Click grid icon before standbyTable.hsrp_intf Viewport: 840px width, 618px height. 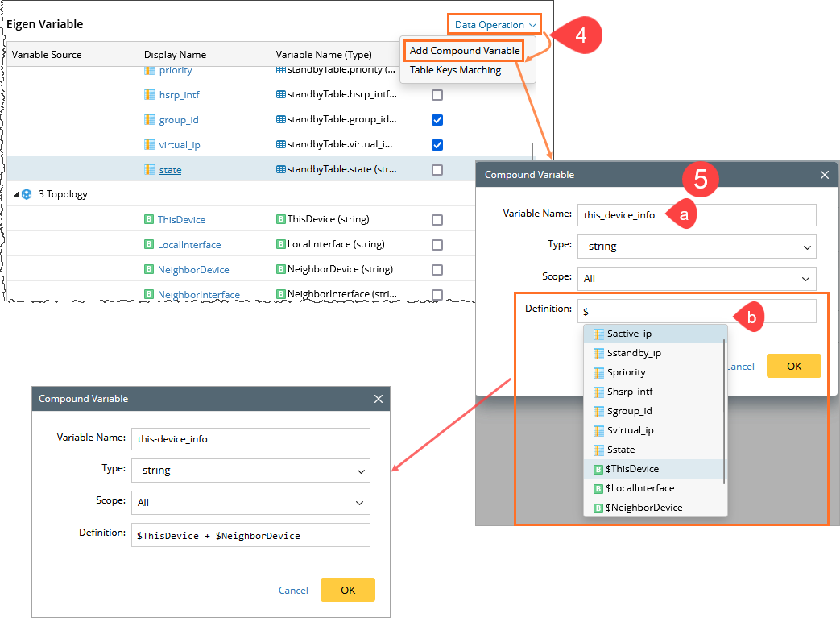pyautogui.click(x=281, y=94)
